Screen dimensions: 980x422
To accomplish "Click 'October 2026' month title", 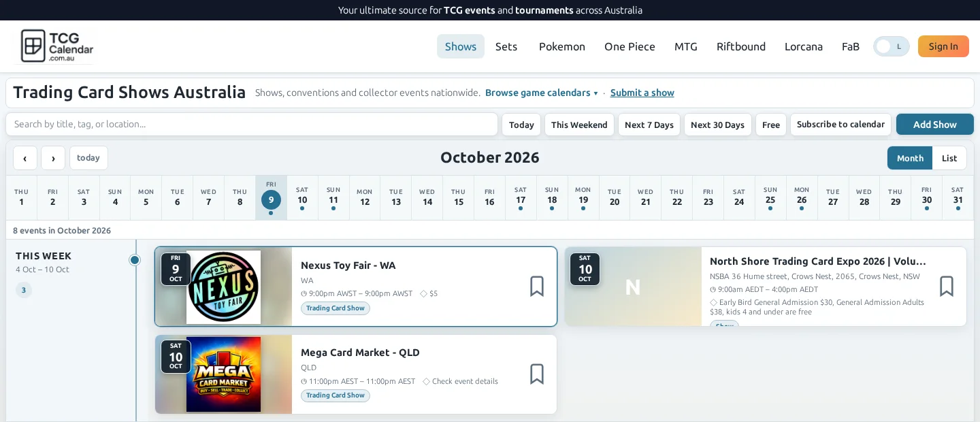I will point(490,158).
